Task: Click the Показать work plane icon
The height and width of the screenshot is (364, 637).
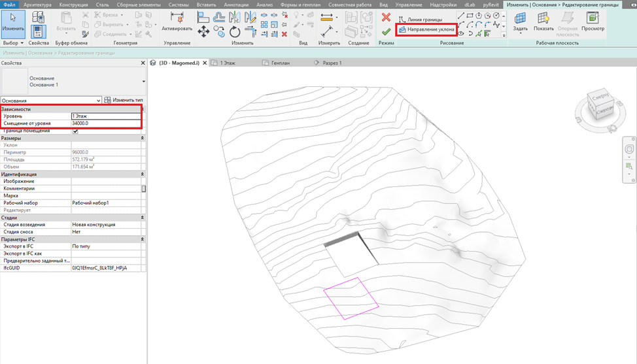Action: (x=543, y=22)
